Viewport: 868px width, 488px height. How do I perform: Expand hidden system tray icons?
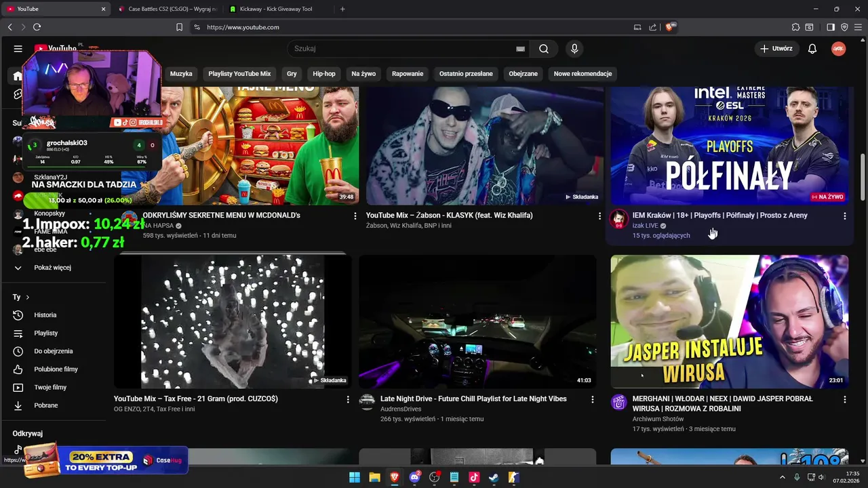click(782, 477)
